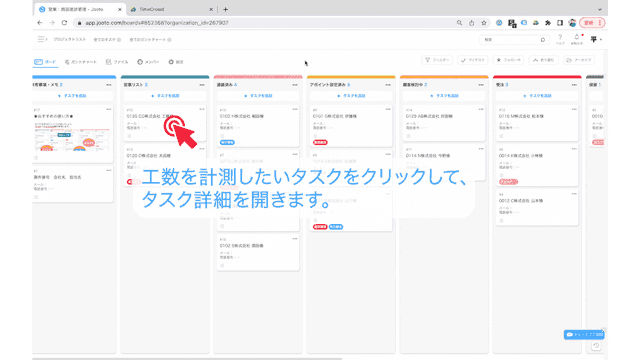
Task: Open the フィルター filter button
Action: [x=437, y=60]
